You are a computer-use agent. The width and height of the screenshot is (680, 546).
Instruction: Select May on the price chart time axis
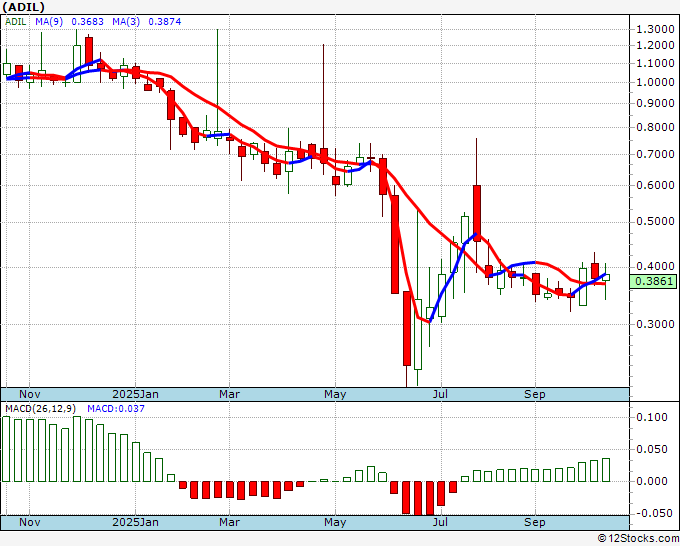click(x=335, y=394)
